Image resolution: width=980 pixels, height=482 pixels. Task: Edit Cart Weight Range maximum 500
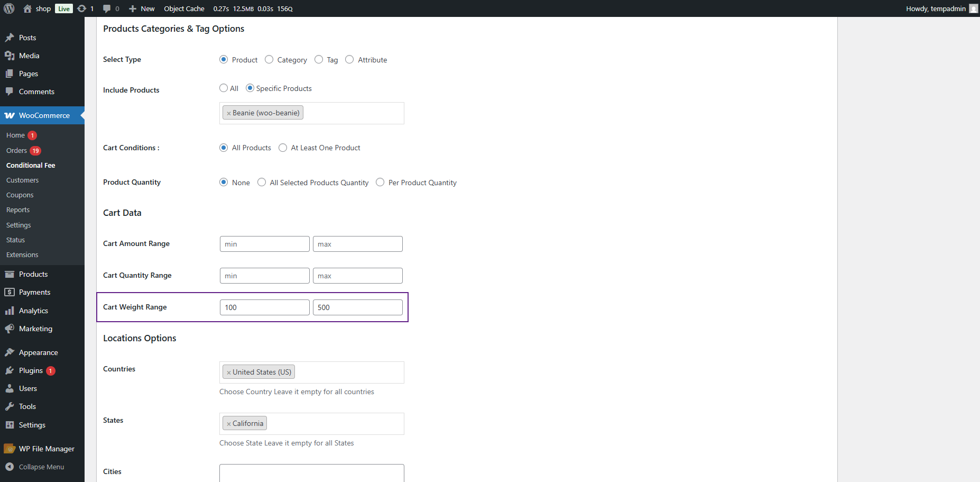[x=358, y=307]
